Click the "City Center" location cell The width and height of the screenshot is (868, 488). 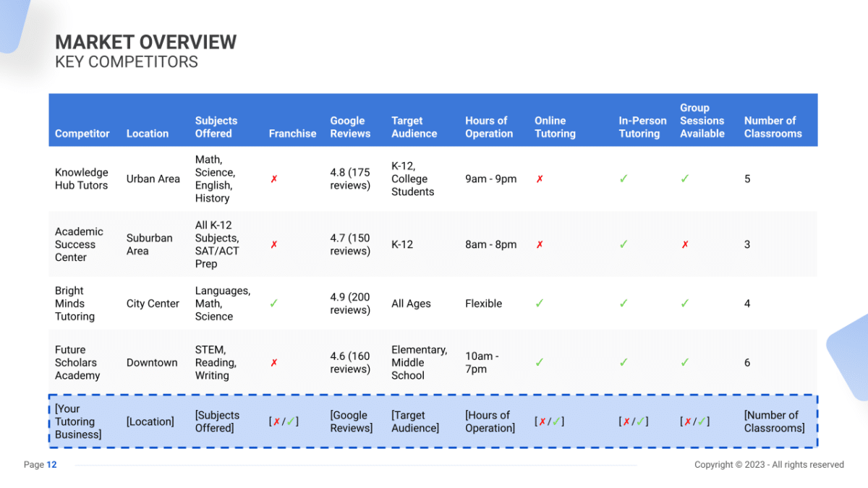(153, 304)
